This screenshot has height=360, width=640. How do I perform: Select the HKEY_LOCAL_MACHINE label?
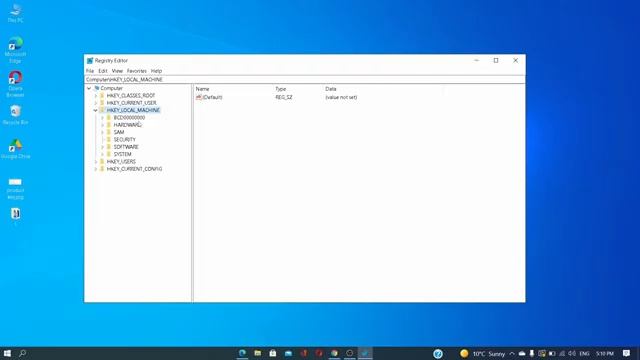pyautogui.click(x=133, y=110)
